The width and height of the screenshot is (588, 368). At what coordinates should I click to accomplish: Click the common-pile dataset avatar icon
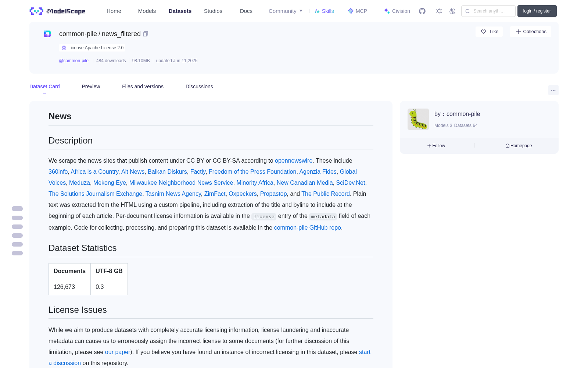point(47,34)
